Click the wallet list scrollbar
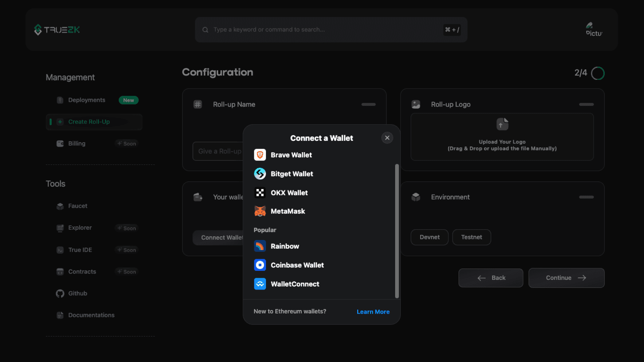This screenshot has width=644, height=362. pyautogui.click(x=397, y=231)
